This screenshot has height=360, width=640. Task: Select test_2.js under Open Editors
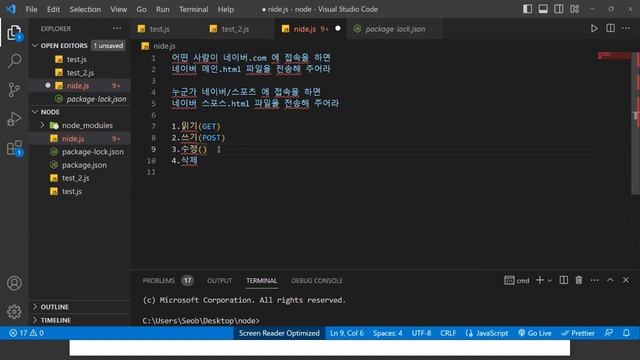[80, 72]
